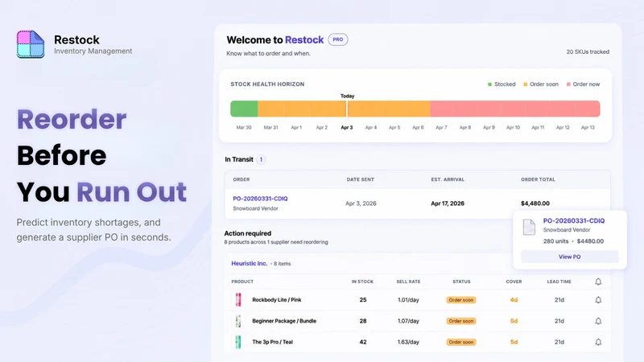
Task: Click the Rockbody Lite / Pink product thumbnail
Action: (238, 300)
